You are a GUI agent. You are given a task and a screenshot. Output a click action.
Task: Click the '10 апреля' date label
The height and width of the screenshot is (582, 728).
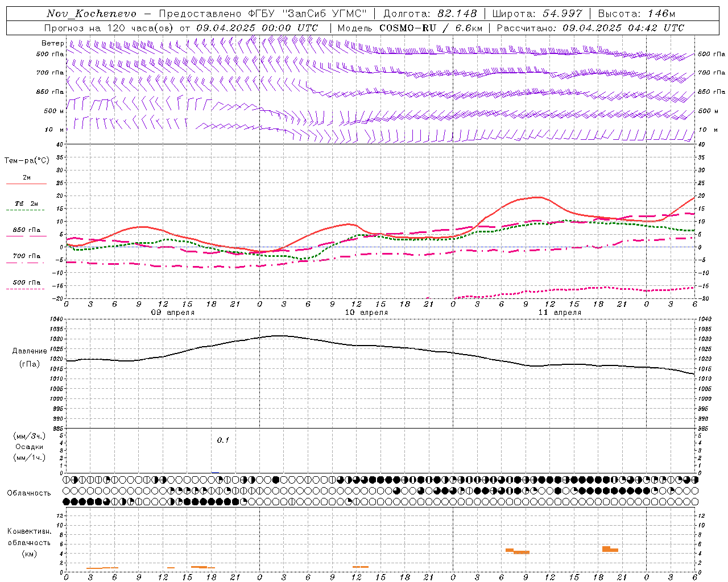click(x=366, y=313)
